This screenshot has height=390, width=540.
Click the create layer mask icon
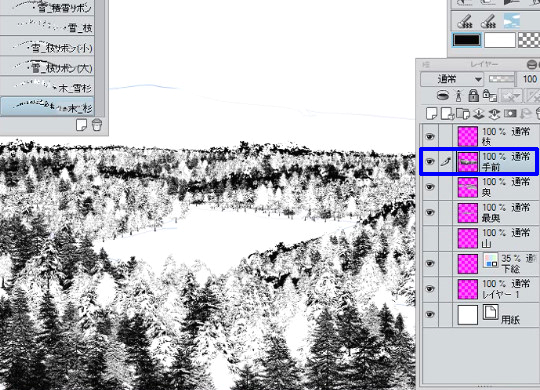(x=510, y=113)
